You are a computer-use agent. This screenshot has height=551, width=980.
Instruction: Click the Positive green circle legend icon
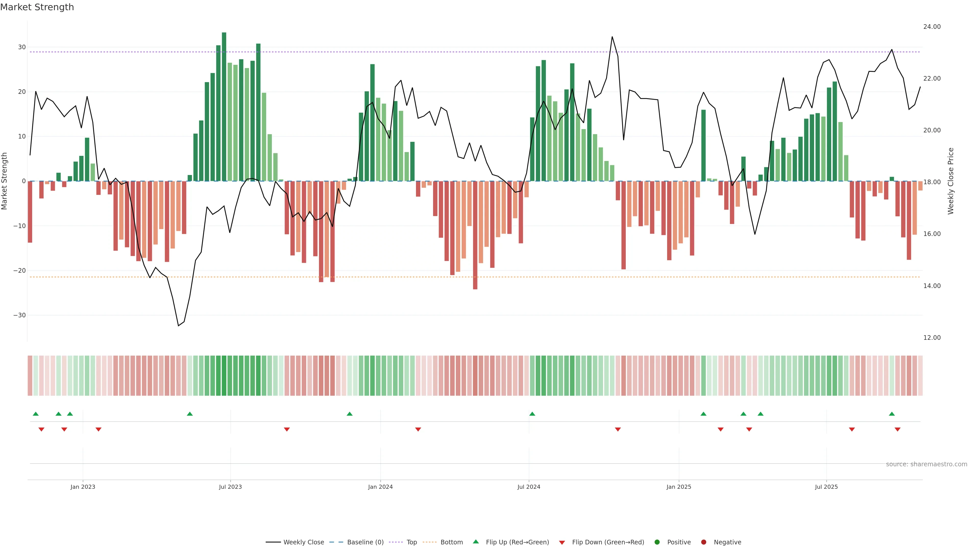(x=657, y=542)
